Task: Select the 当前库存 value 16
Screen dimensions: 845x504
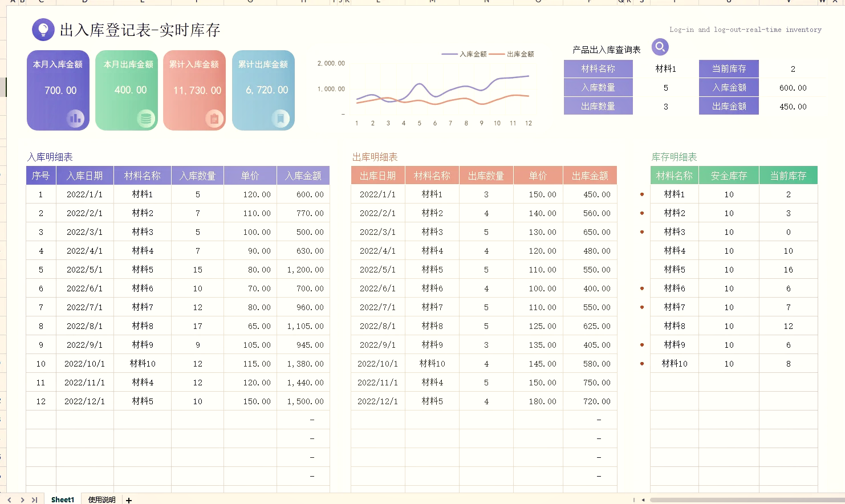Action: (788, 270)
